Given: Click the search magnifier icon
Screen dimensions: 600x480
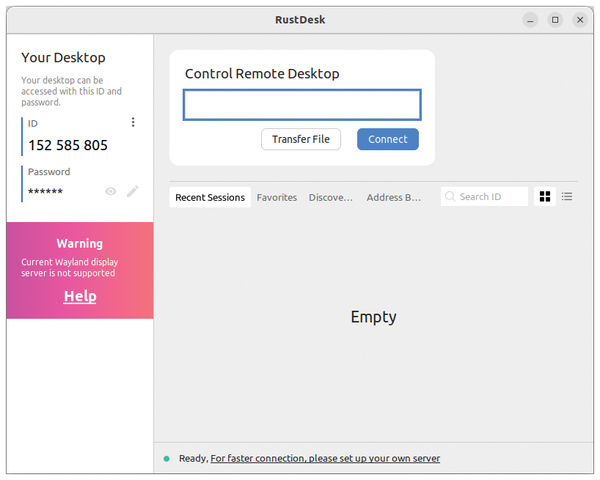Looking at the screenshot, I should coord(450,197).
